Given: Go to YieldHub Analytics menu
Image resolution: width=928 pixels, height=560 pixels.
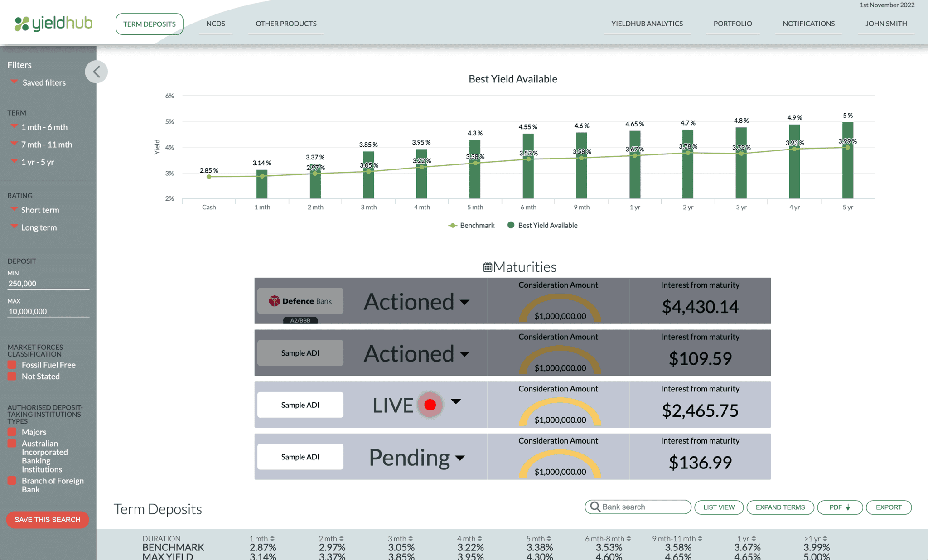Looking at the screenshot, I should pos(647,24).
